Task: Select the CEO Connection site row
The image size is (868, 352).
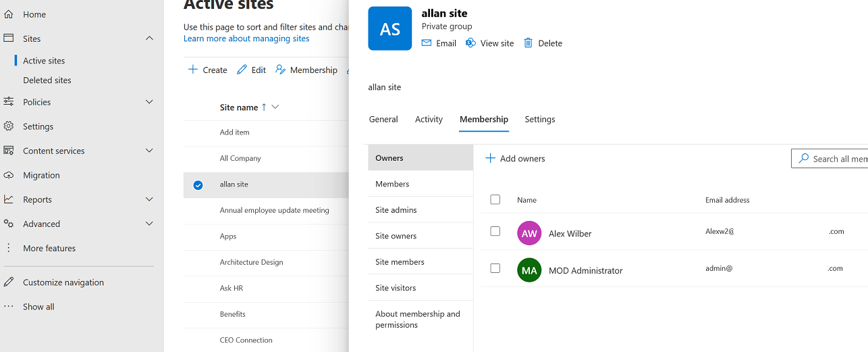Action: point(266,340)
